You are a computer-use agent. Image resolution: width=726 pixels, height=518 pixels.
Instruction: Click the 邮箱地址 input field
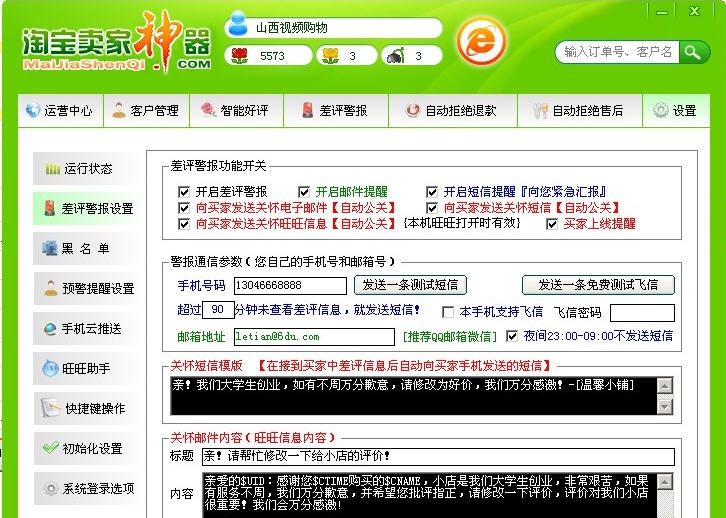(314, 337)
